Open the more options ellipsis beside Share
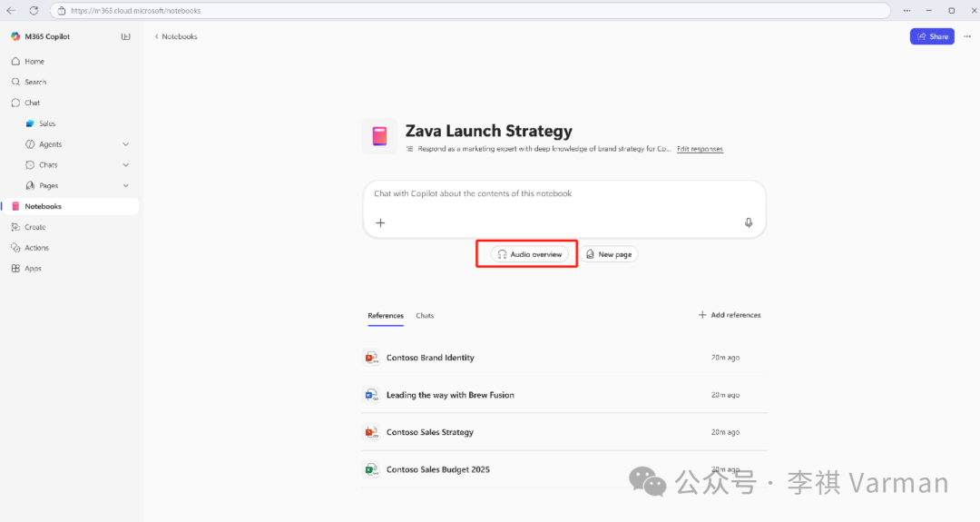 coord(967,36)
